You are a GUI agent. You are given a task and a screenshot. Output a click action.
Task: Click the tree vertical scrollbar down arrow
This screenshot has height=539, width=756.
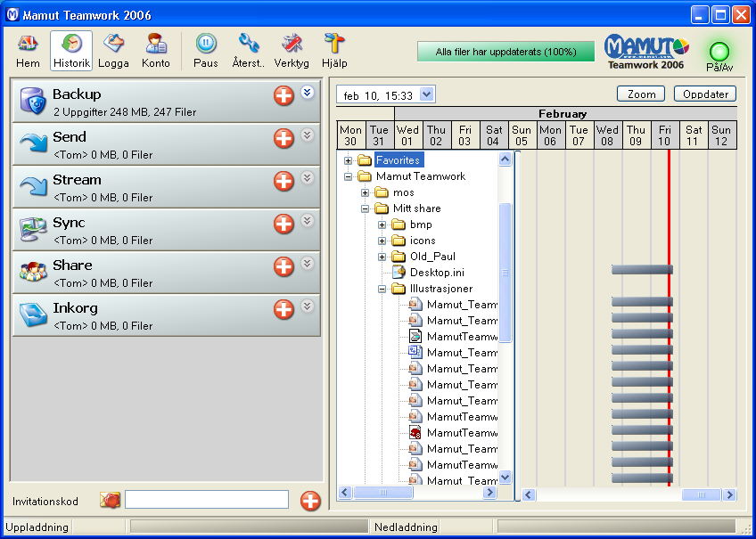point(505,478)
